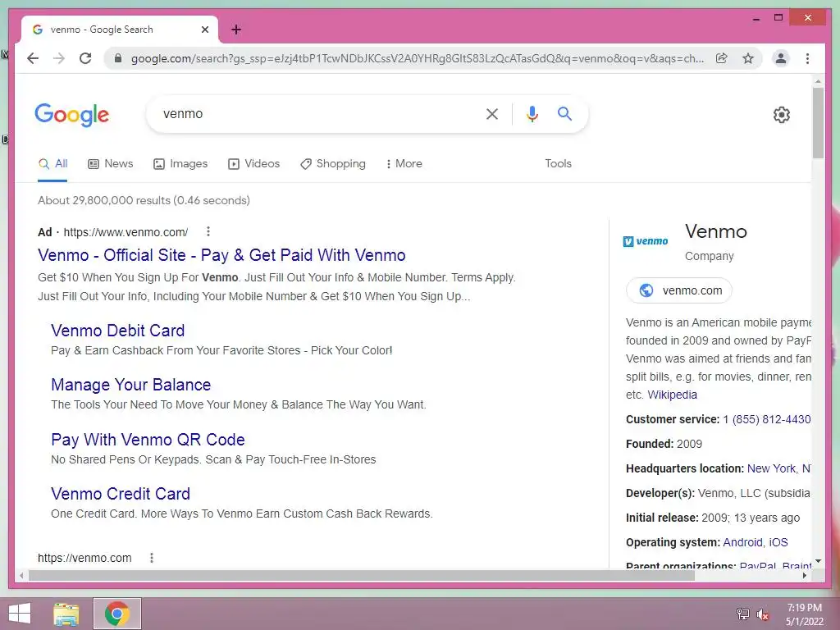Open the Venmo Credit Card link
840x630 pixels.
point(121,493)
